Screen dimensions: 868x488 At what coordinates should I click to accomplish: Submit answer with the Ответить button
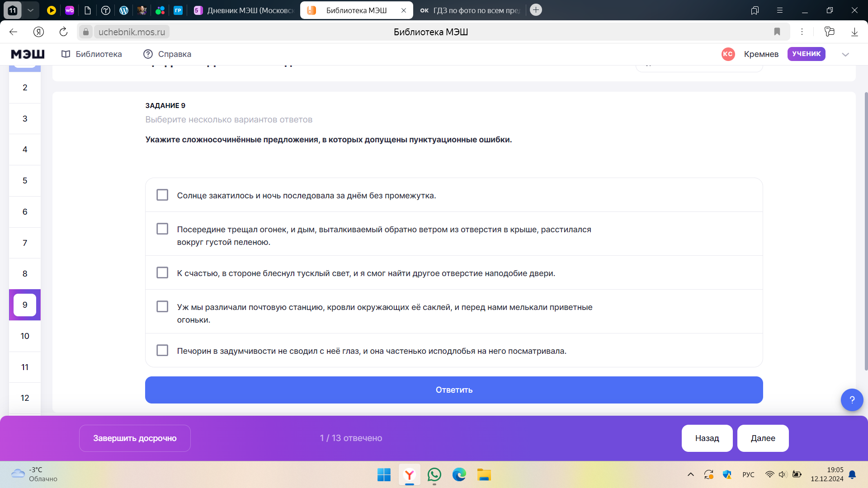pyautogui.click(x=454, y=390)
